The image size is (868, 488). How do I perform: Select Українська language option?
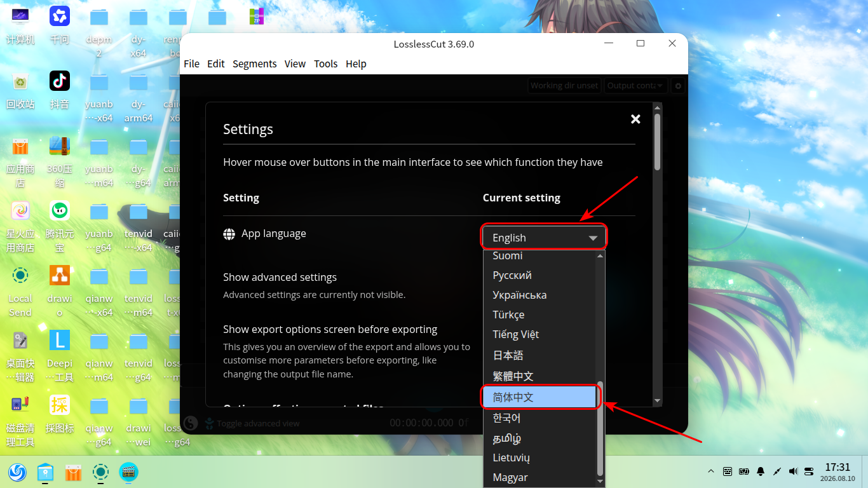point(541,295)
